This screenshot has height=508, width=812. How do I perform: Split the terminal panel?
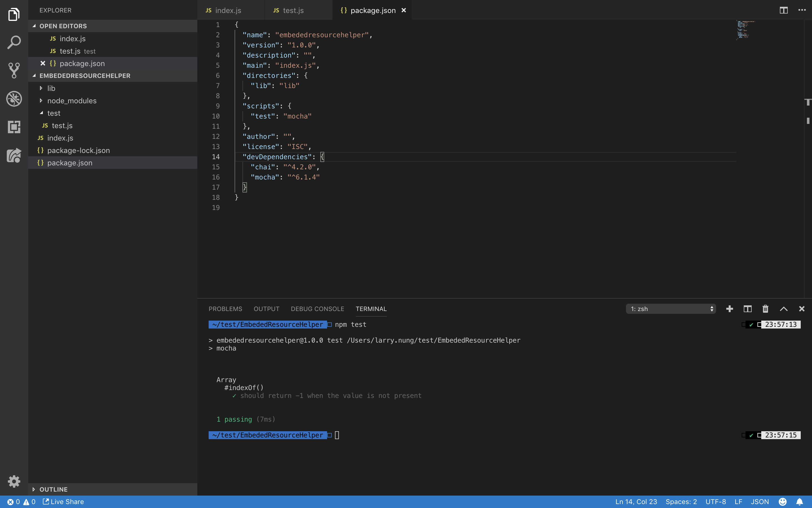[748, 309]
